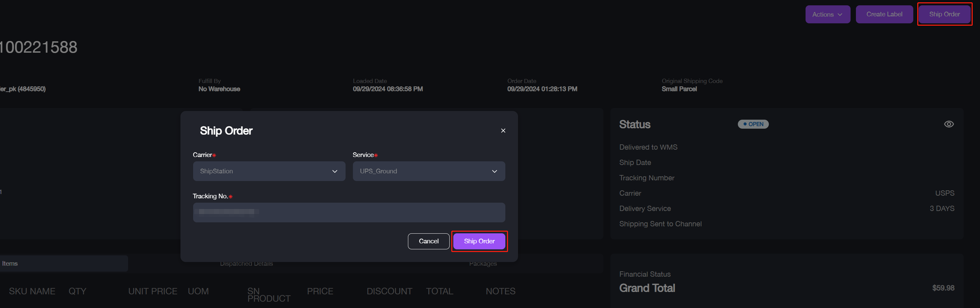Open the Actions dropdown menu

(828, 14)
